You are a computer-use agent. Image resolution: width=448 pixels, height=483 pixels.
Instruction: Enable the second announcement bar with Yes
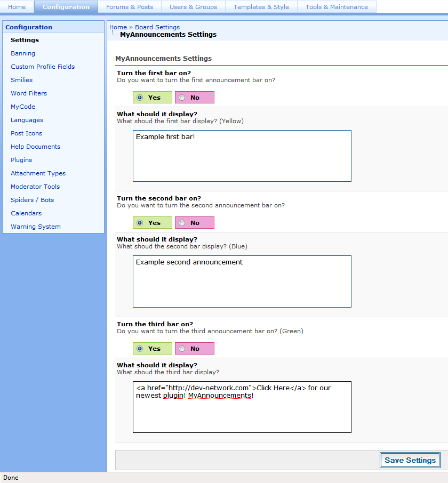[x=140, y=223]
